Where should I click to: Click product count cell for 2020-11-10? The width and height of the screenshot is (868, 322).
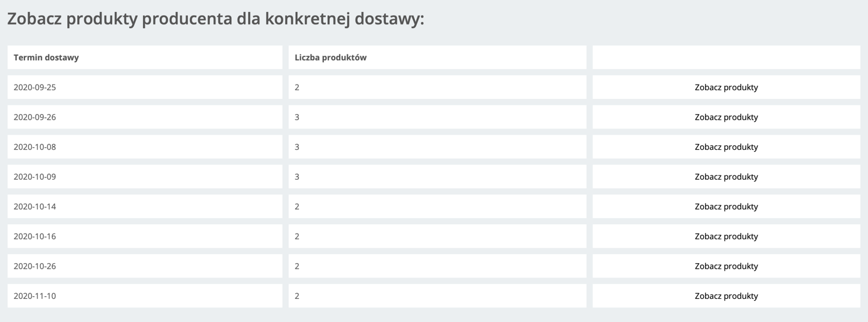pos(437,296)
